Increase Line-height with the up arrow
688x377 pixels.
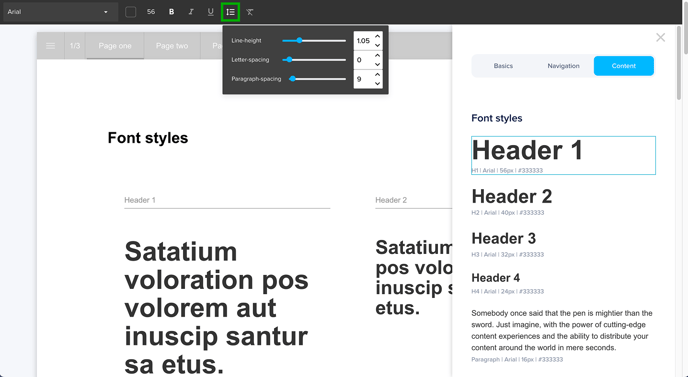point(377,36)
